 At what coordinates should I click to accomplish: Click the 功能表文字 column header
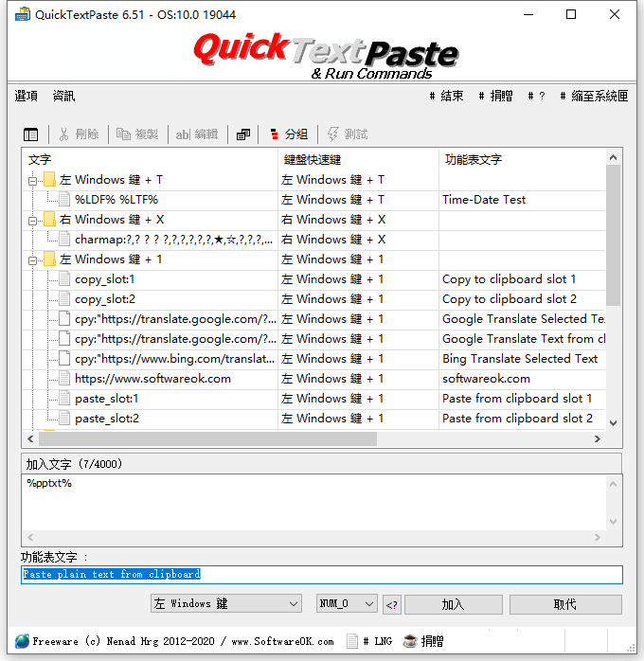(x=522, y=159)
